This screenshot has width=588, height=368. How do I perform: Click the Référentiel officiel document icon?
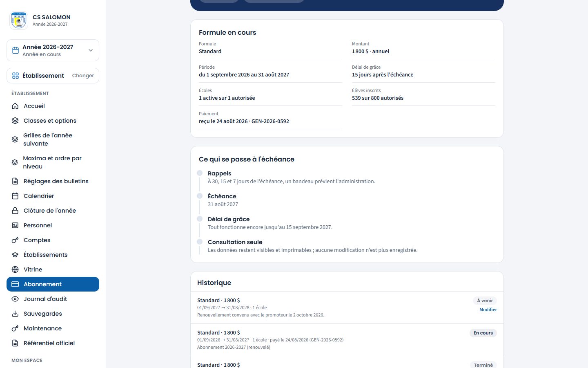tap(15, 343)
